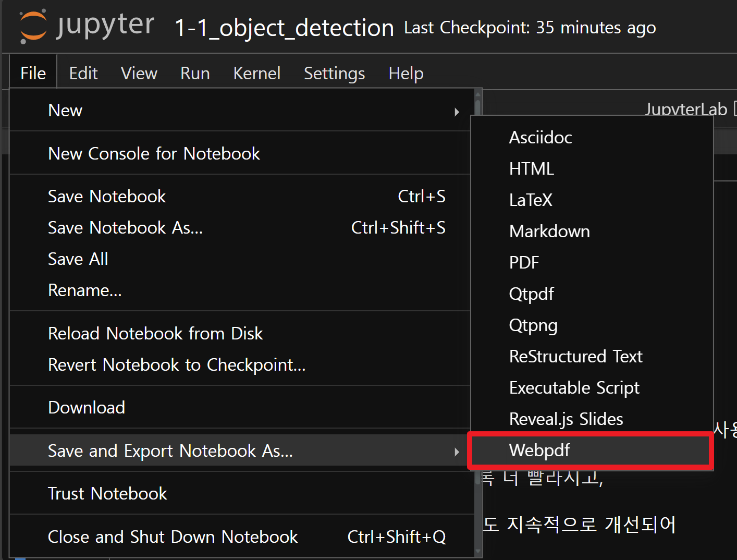Screen dimensions: 737x560
Task: Click the notebook title 1-1_object_detection
Action: [284, 28]
